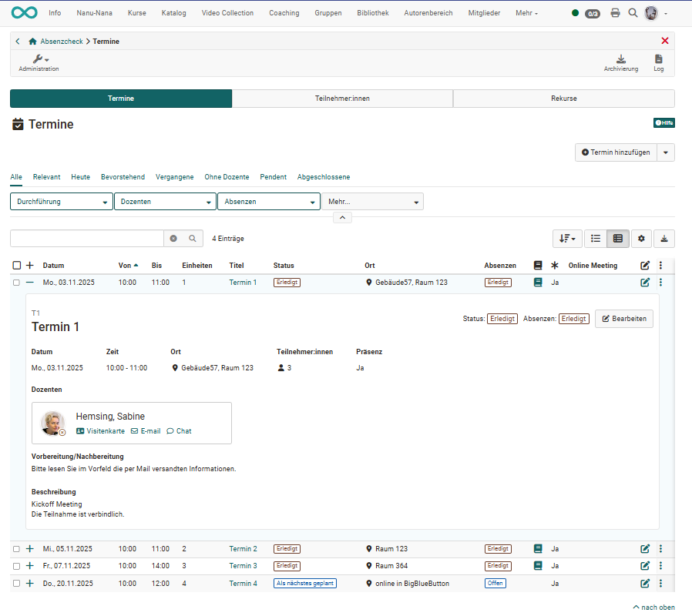Click the print icon in top bar
Viewport: 692px width, 616px height.
coord(615,13)
